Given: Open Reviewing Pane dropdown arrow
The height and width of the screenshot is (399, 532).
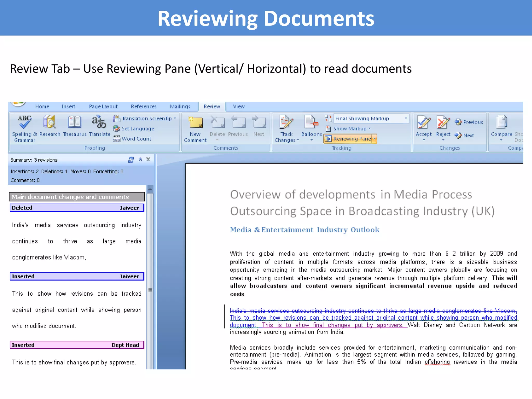Looking at the screenshot, I should (x=374, y=139).
